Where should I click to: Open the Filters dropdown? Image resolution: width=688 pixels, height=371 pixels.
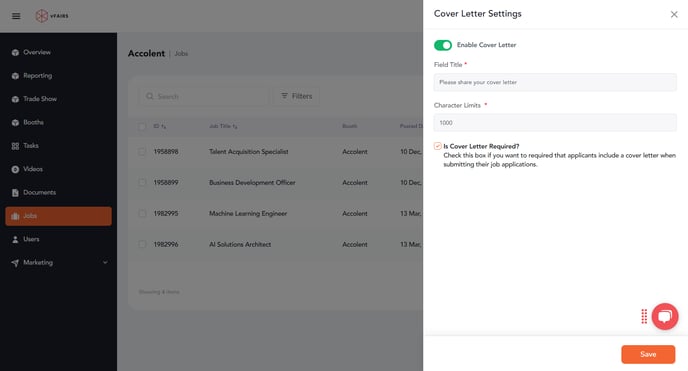pos(297,96)
